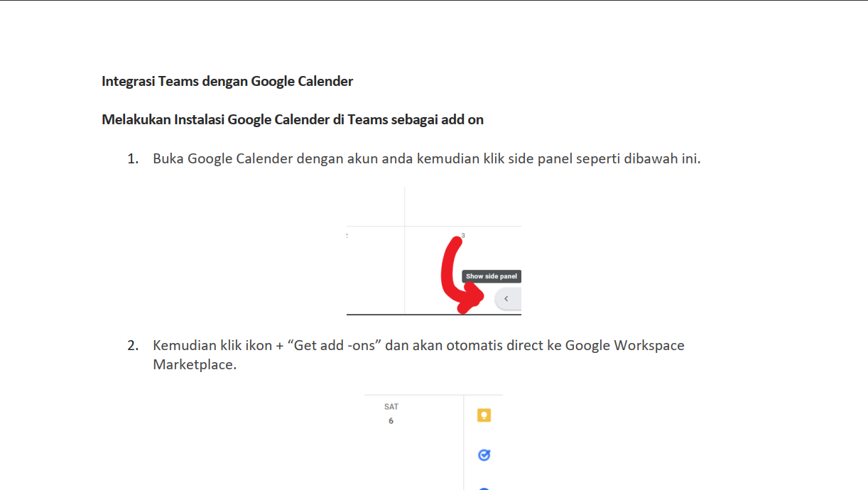Select the heading Melakukan Instalasi Google Calender

pyautogui.click(x=292, y=119)
